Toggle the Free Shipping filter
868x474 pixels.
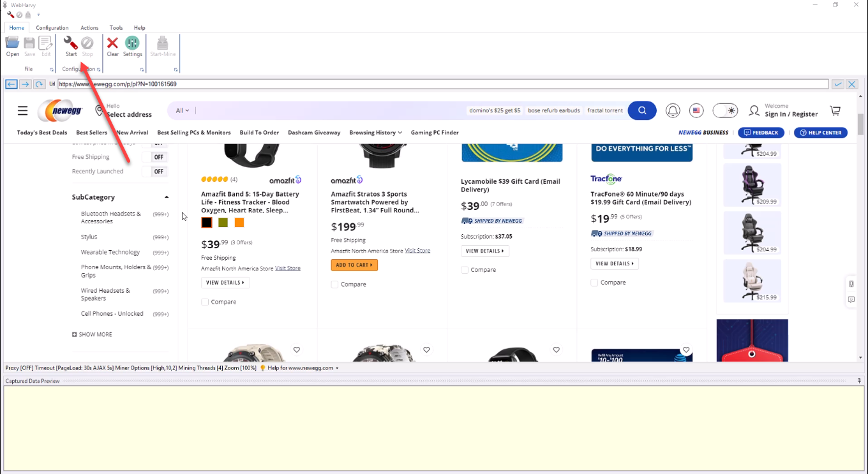tap(156, 156)
